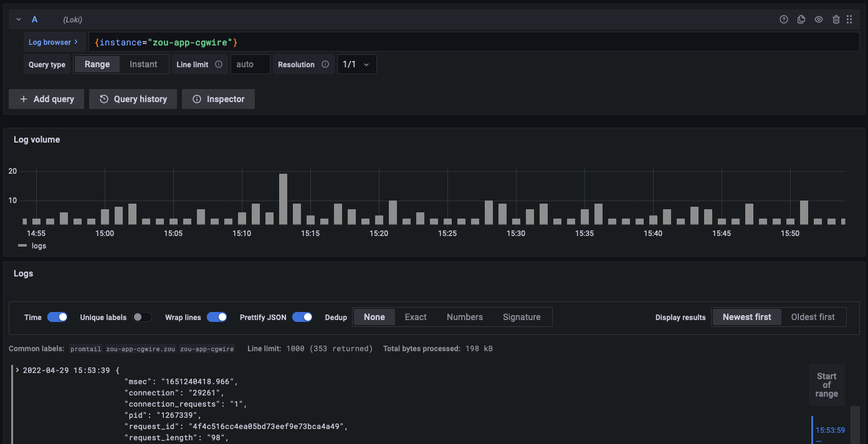
Task: Open the Resolution 1/1 dropdown
Action: [356, 64]
